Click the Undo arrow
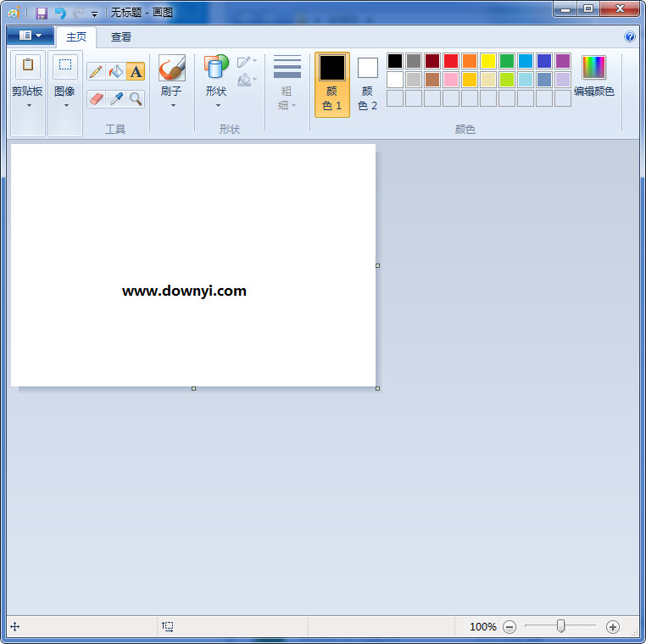The height and width of the screenshot is (644, 646). point(60,14)
